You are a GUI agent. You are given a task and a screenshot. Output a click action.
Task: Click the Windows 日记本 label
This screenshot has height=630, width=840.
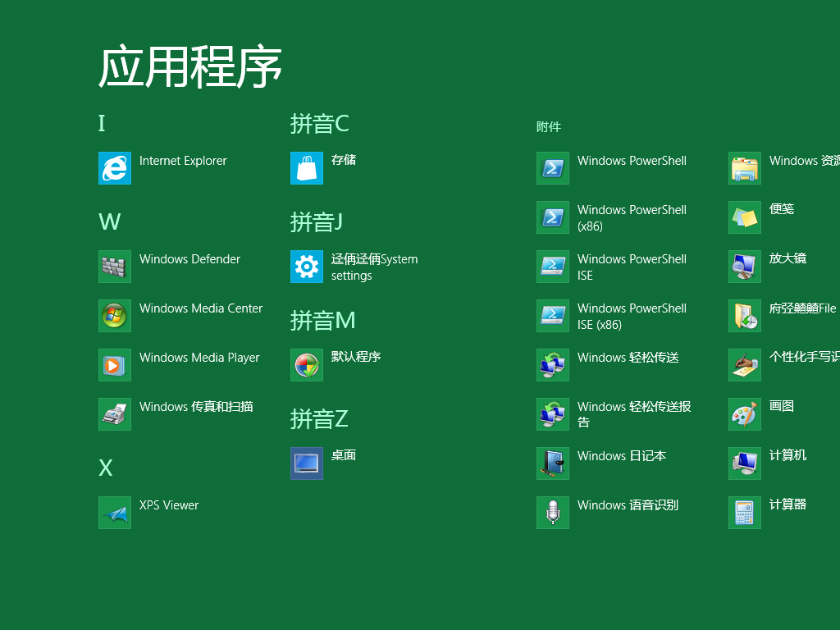622,456
